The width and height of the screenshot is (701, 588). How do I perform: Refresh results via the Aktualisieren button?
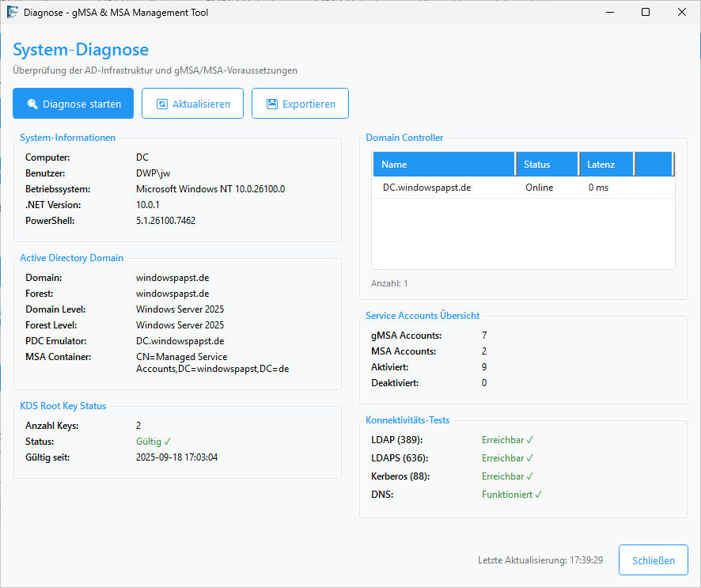pos(192,103)
